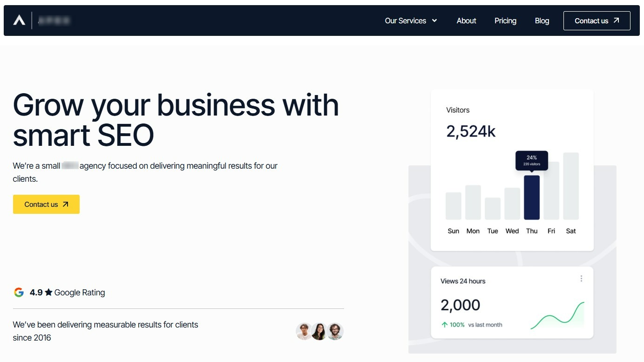The height and width of the screenshot is (362, 644).
Task: Click the yellow Contact us button
Action: point(46,204)
